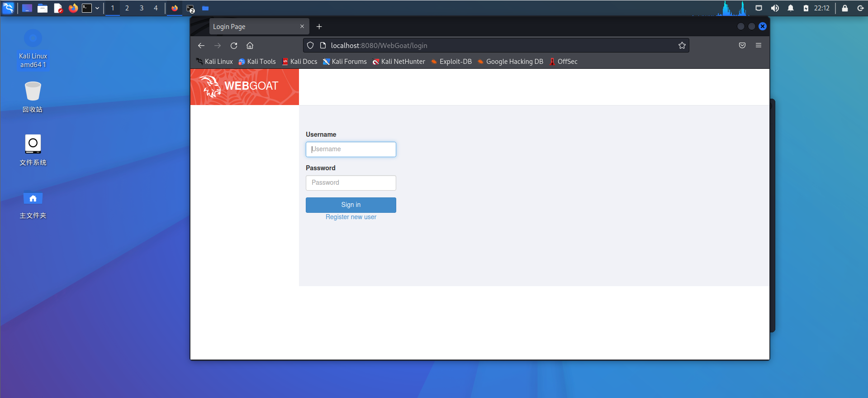Switch to workspace 1
The image size is (868, 398).
click(113, 8)
